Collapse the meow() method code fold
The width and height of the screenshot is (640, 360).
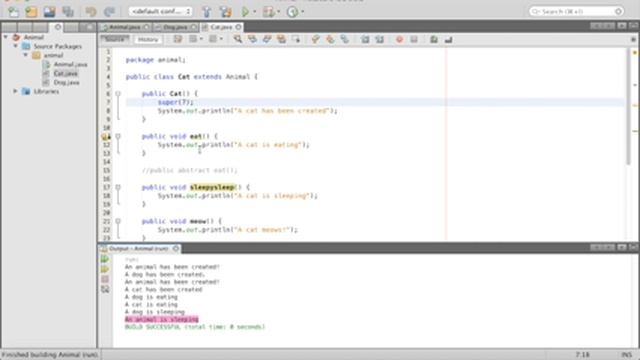tap(118, 221)
